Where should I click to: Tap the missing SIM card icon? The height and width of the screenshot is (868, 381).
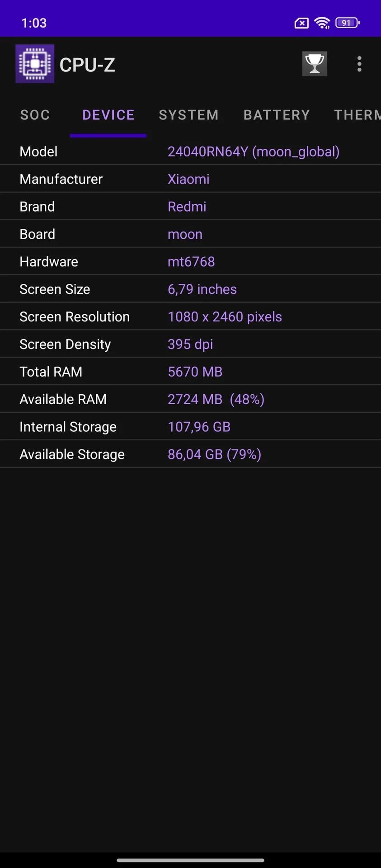[301, 23]
